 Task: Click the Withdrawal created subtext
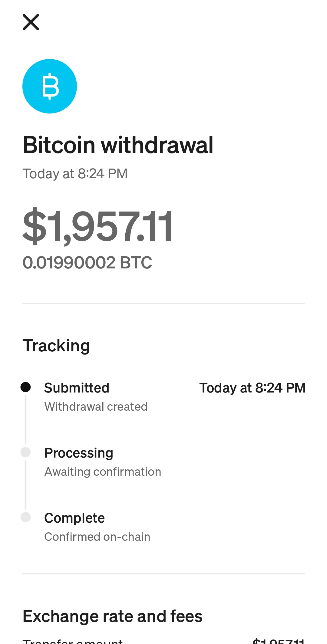tap(96, 407)
